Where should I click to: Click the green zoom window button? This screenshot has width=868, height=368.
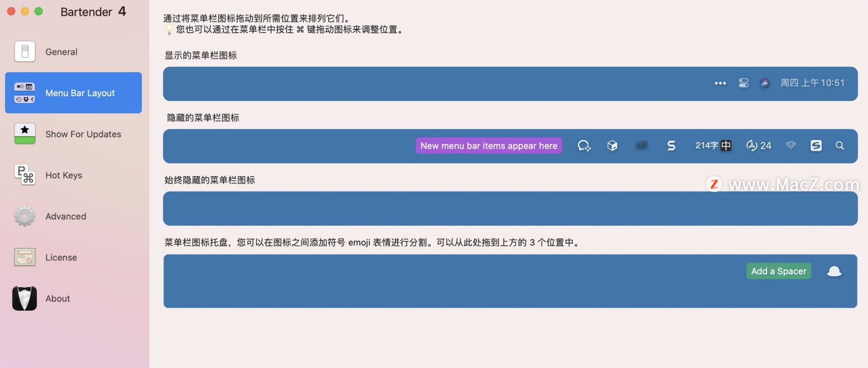(x=39, y=11)
